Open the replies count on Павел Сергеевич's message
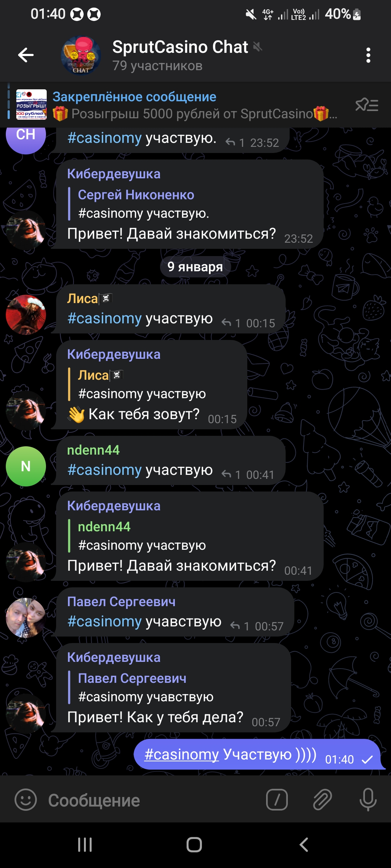The height and width of the screenshot is (868, 391). pos(240,626)
